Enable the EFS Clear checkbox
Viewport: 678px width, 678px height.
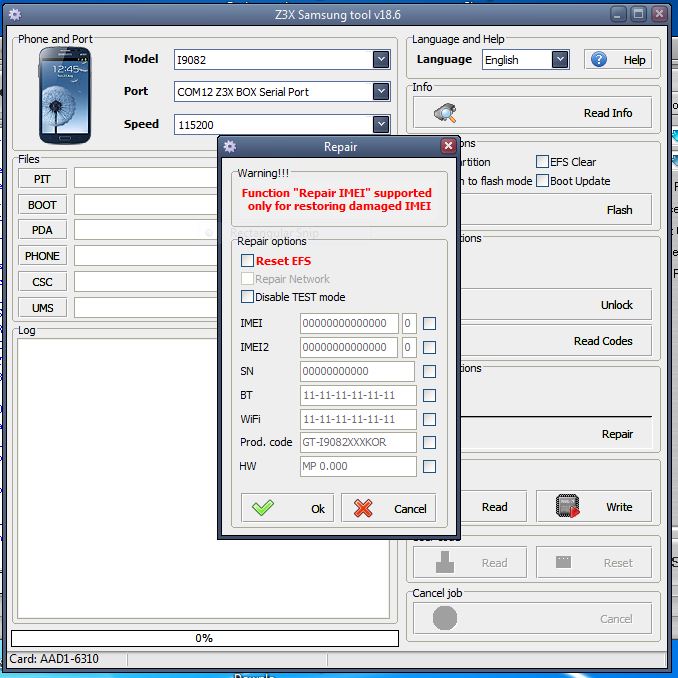[x=542, y=162]
